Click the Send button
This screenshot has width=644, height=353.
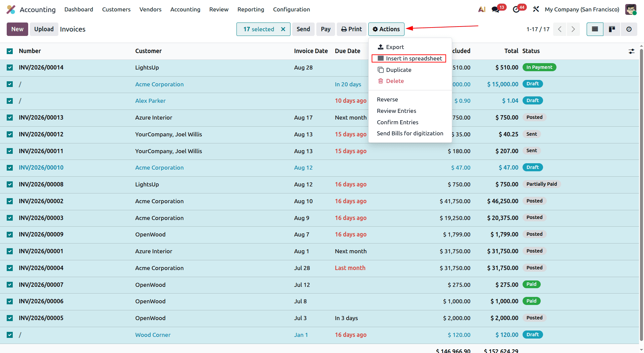[303, 29]
